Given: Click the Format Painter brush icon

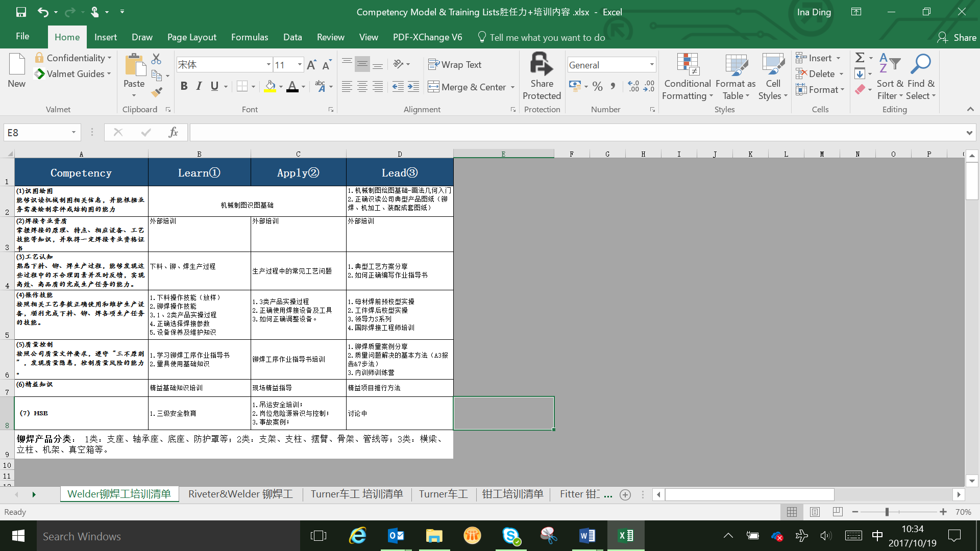Looking at the screenshot, I should [x=157, y=92].
